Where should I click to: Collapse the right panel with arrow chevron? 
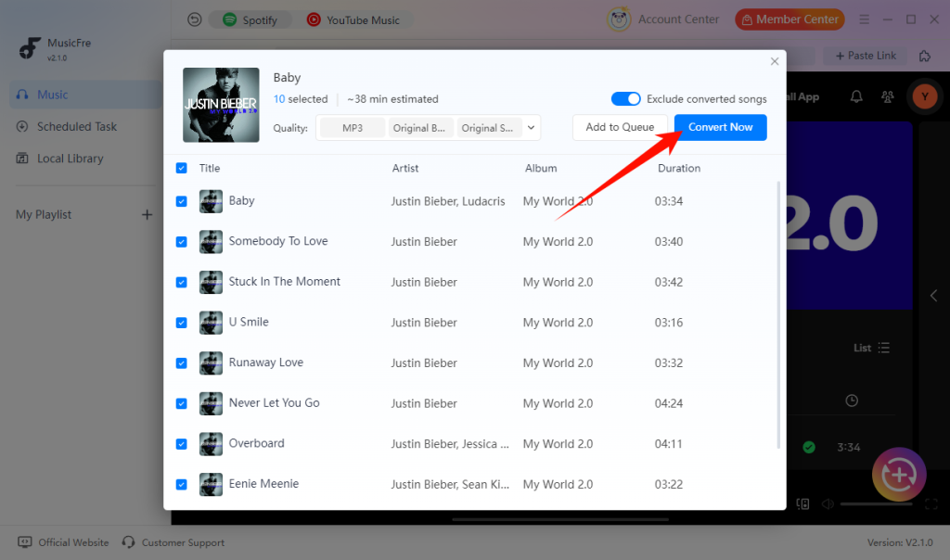point(933,296)
